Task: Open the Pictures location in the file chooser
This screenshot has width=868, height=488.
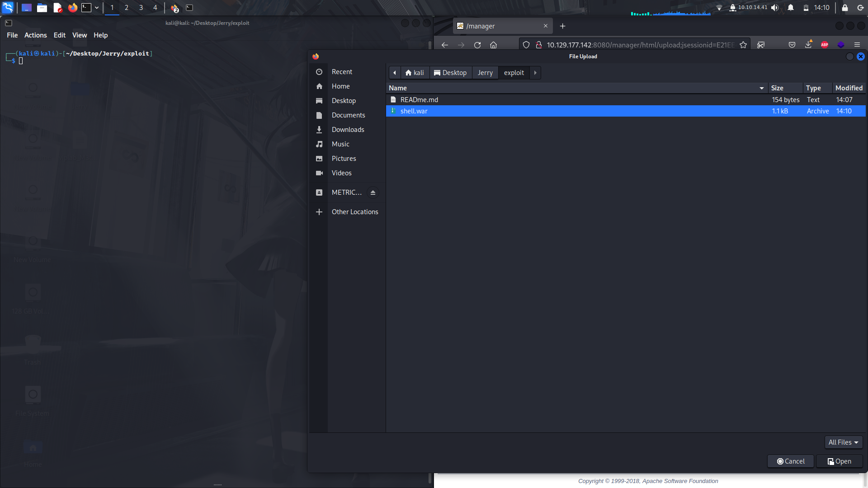Action: pyautogui.click(x=344, y=158)
